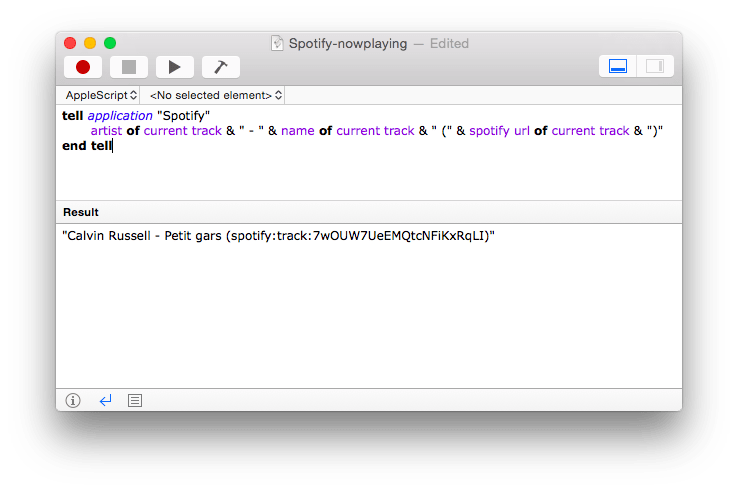738x491 pixels.
Task: Click 'spotify url' in the script
Action: coord(499,131)
